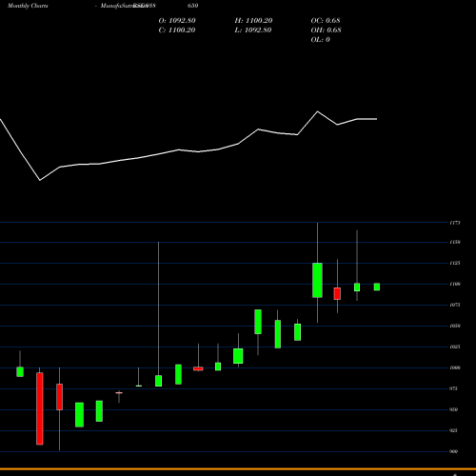Select the high value "H: 1100.20"
The width and height of the screenshot is (476, 476).
[253, 21]
